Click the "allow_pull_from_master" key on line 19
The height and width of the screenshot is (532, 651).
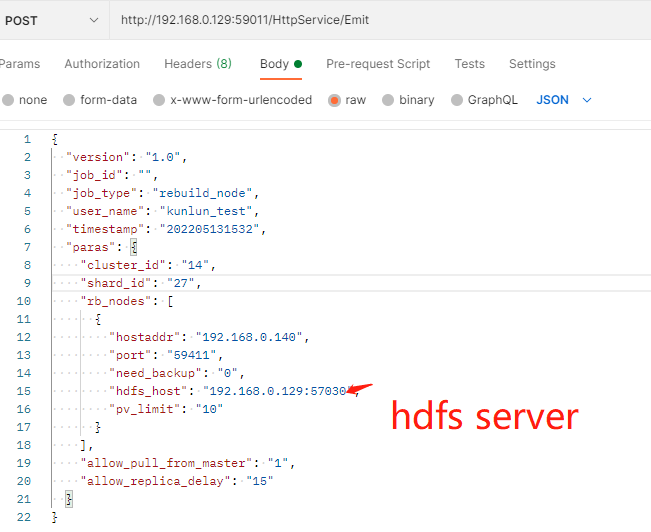click(x=166, y=463)
